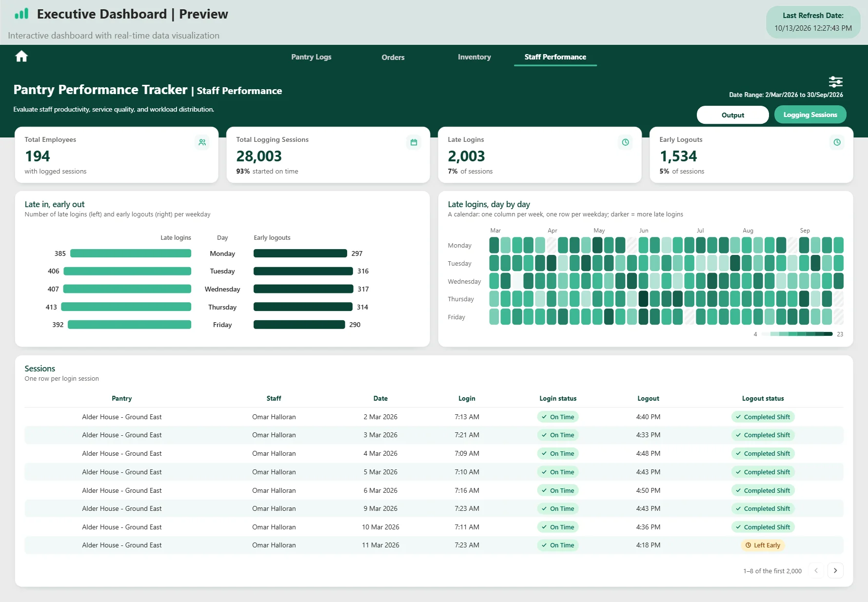This screenshot has height=602, width=868.
Task: Go to the home icon
Action: [21, 57]
